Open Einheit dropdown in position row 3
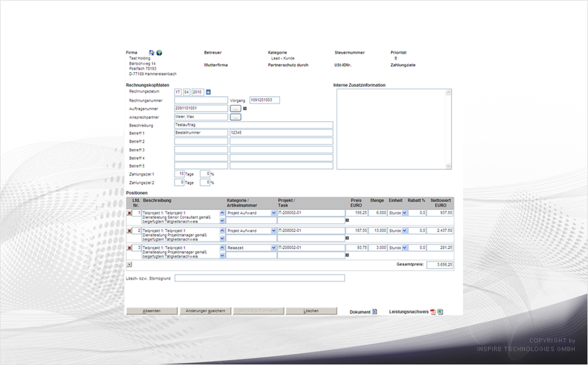Image resolution: width=588 pixels, height=365 pixels. (x=404, y=247)
